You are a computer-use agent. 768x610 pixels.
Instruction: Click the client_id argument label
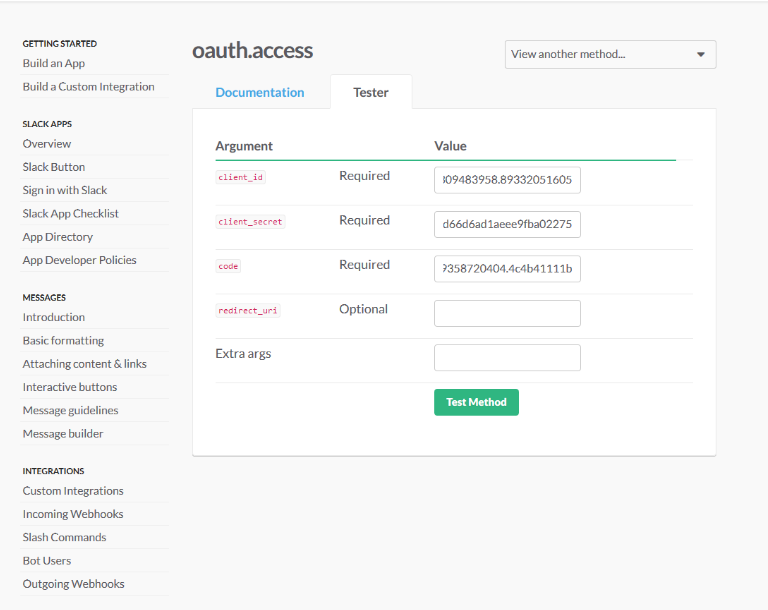point(240,177)
